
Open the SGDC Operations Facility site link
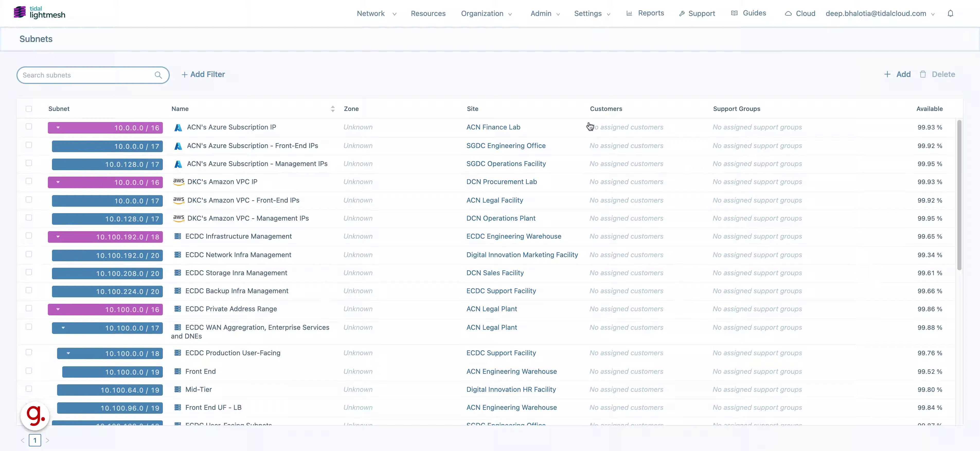click(x=506, y=164)
